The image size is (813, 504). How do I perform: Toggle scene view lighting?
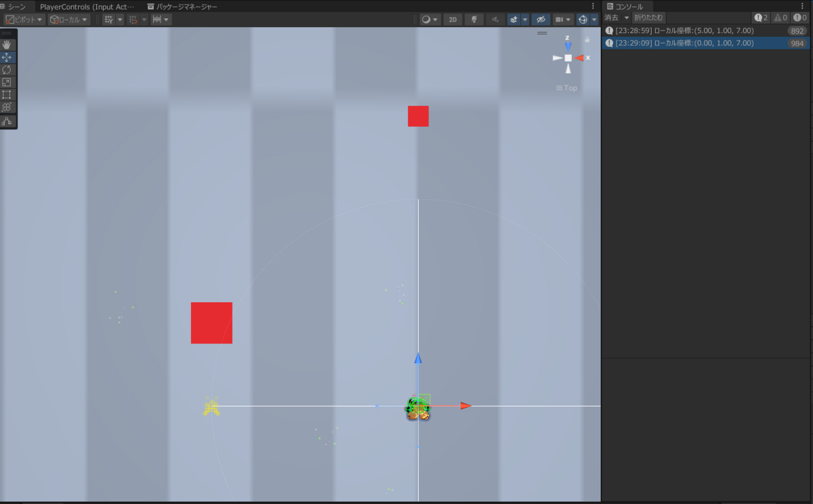(x=474, y=19)
